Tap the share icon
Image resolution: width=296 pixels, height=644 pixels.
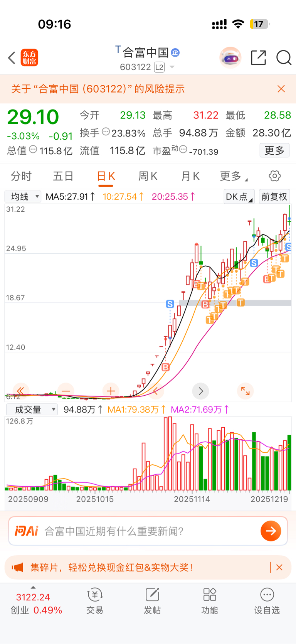pos(258,58)
